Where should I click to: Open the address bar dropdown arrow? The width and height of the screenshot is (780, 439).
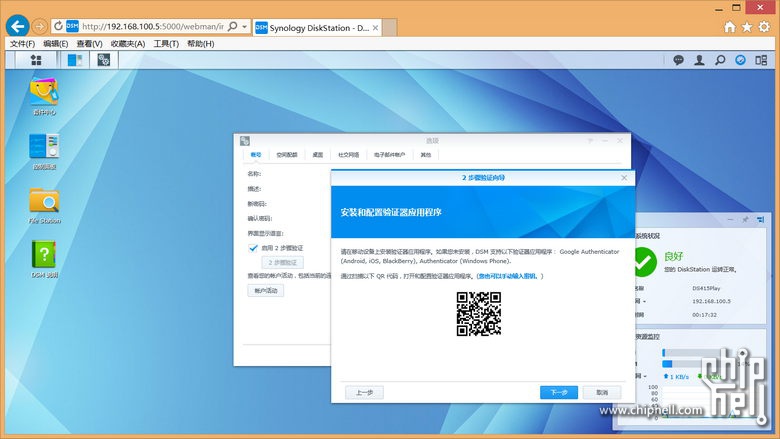pos(245,26)
